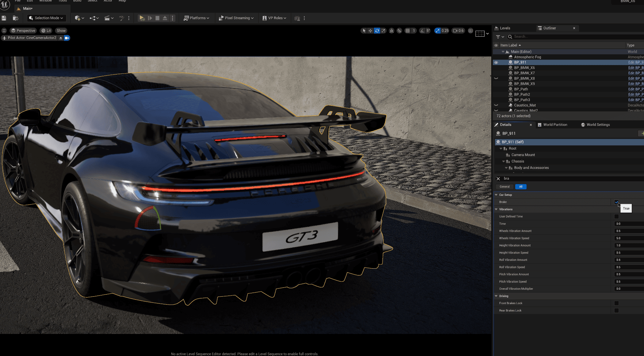
Task: Click the Stop simulation button
Action: [x=157, y=18]
